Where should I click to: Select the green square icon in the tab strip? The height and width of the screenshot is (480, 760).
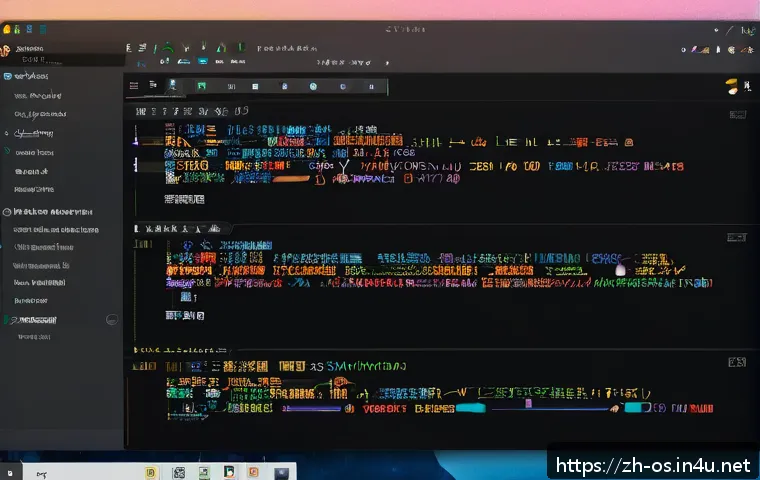pyautogui.click(x=201, y=86)
